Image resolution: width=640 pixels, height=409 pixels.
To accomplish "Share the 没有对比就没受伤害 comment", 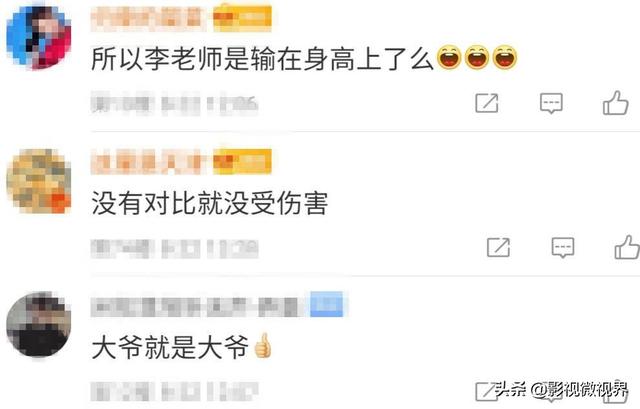I will coord(498,247).
